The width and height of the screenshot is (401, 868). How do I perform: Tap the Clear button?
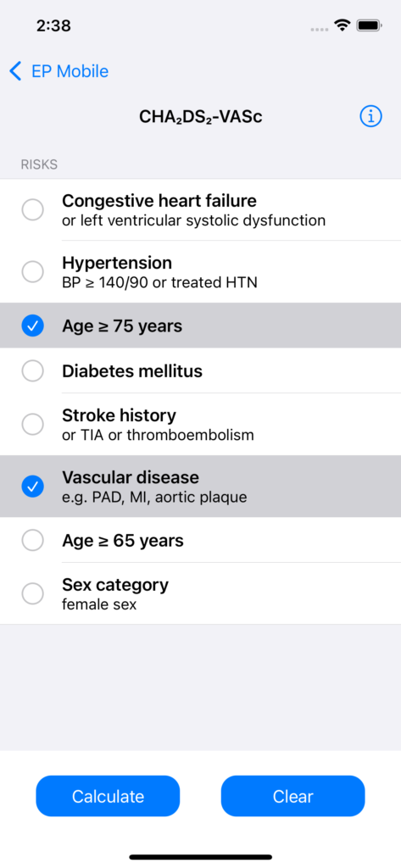pos(293,796)
